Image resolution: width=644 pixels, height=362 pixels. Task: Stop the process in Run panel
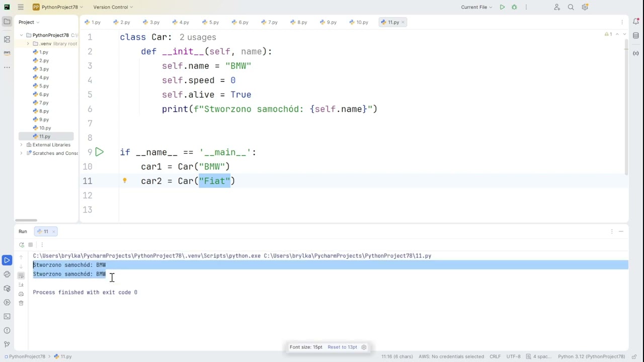click(x=31, y=245)
